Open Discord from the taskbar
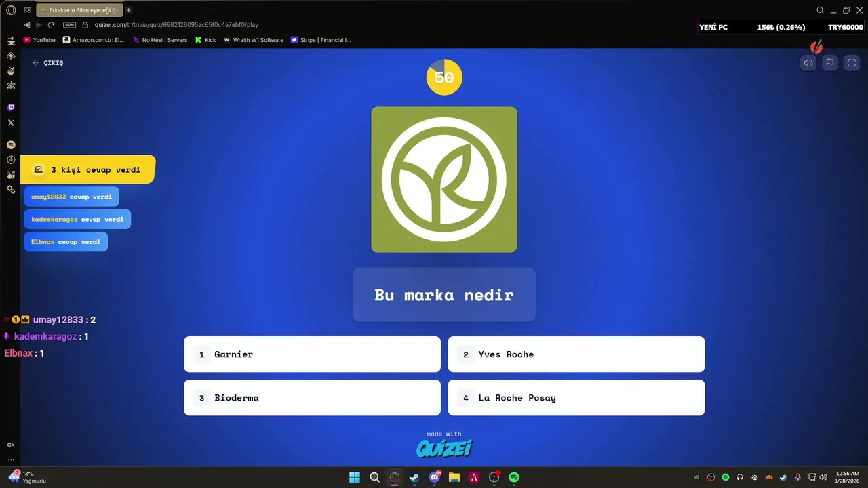 point(435,477)
